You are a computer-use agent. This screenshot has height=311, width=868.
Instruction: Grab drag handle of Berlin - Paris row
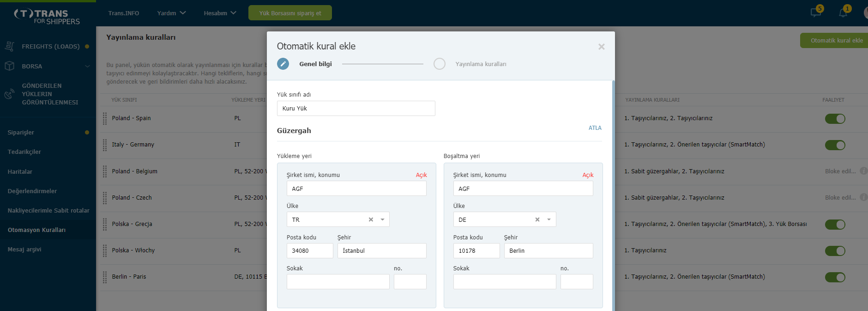tap(105, 277)
